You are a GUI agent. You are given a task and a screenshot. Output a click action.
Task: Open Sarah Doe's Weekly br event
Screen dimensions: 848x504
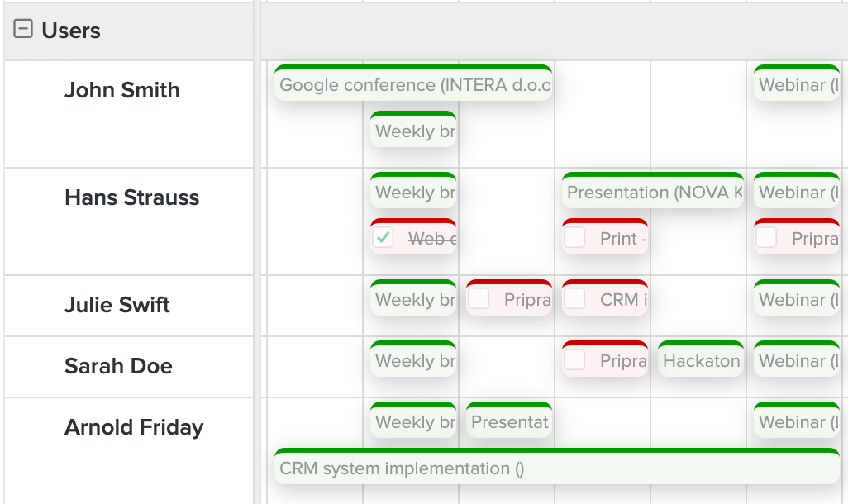(x=413, y=359)
